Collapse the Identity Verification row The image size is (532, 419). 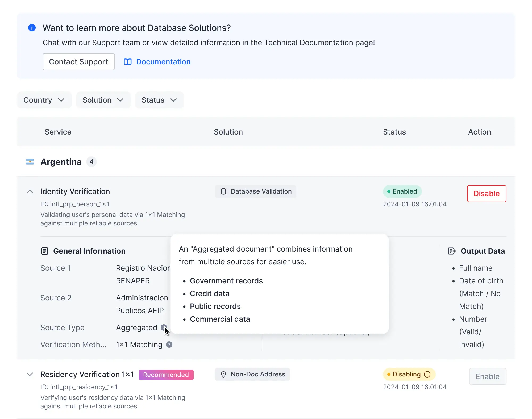point(30,191)
